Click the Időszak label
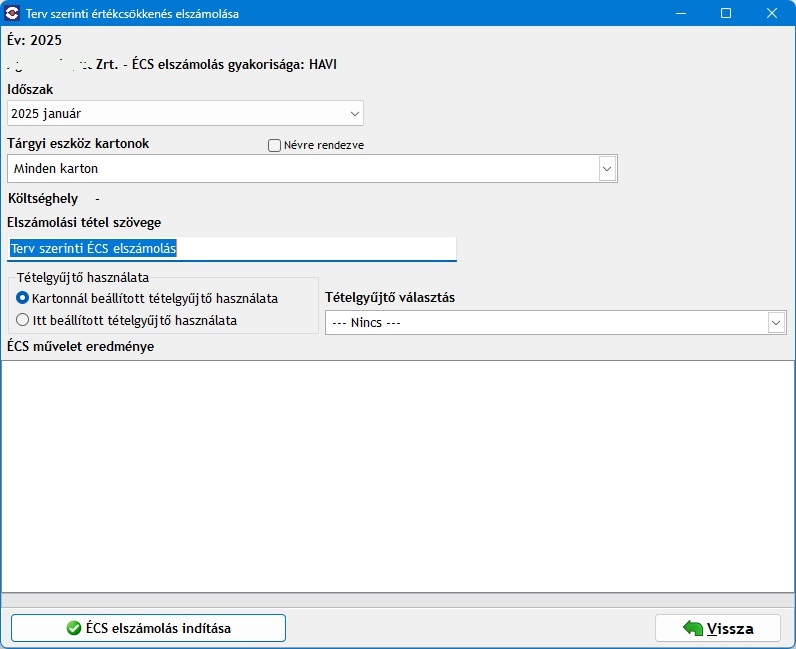 point(30,89)
